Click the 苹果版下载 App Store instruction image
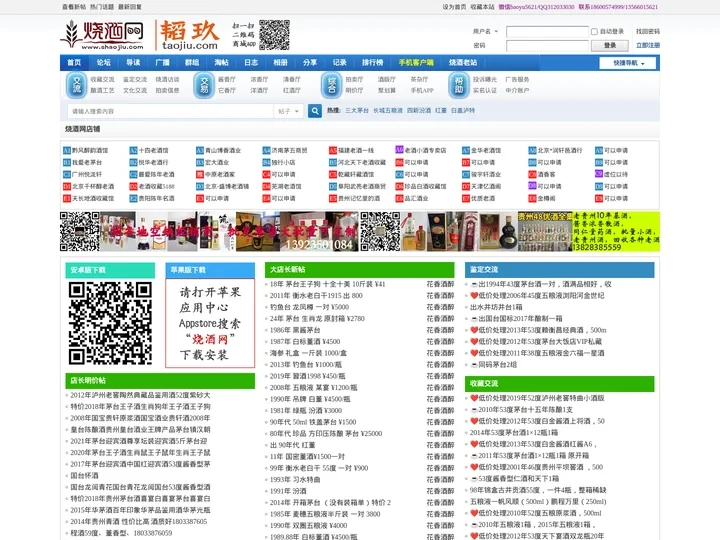 (x=210, y=323)
